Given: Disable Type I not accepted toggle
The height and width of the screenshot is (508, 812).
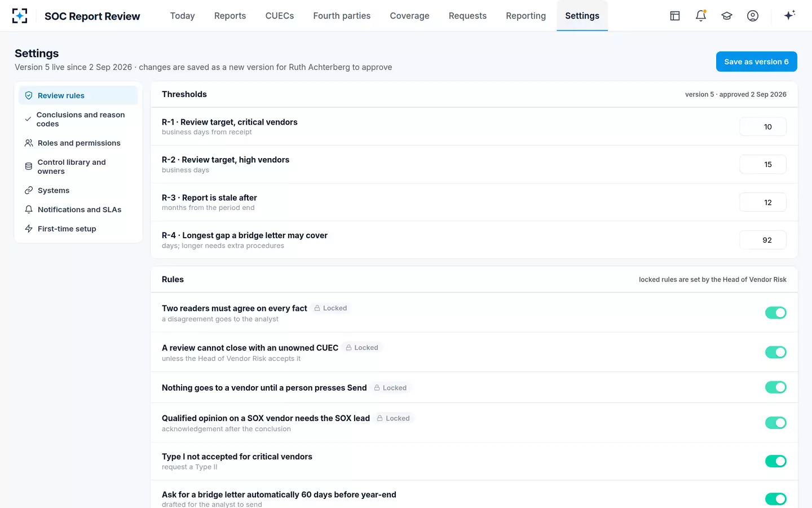Looking at the screenshot, I should (775, 461).
